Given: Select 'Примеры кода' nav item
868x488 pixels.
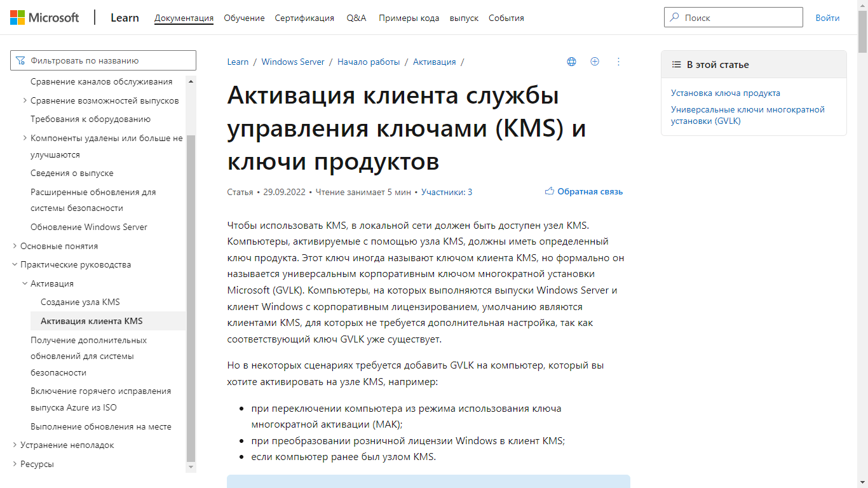Looking at the screenshot, I should point(409,18).
